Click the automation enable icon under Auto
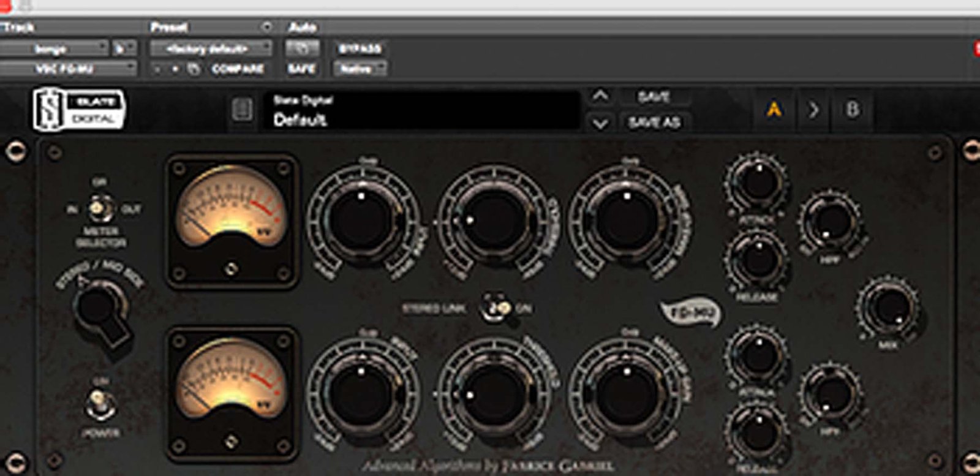 pos(301,48)
